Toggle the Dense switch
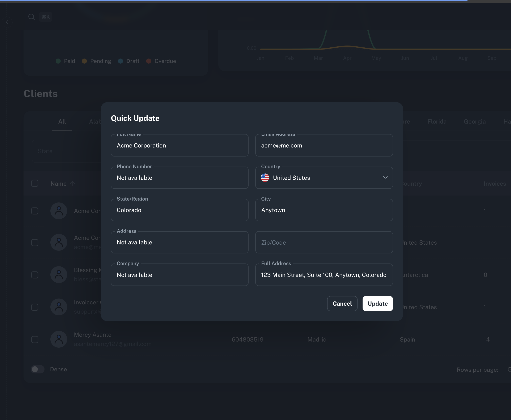Image resolution: width=511 pixels, height=420 pixels. (38, 369)
